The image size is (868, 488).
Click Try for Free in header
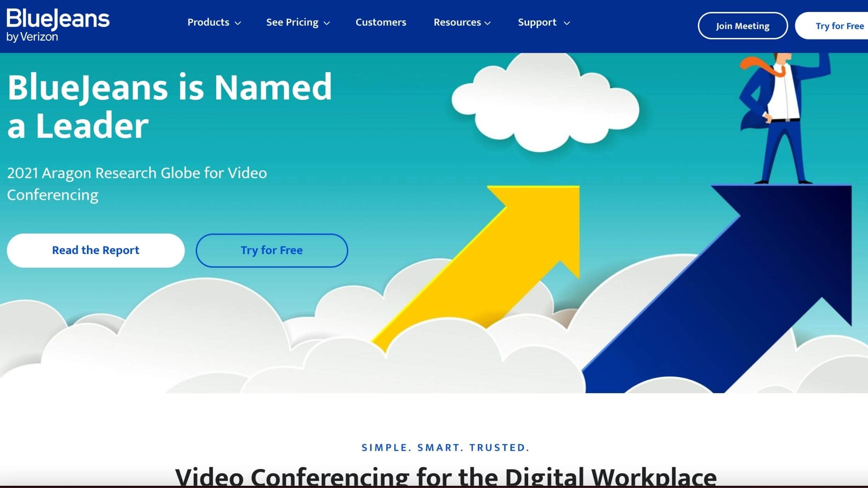pyautogui.click(x=832, y=26)
